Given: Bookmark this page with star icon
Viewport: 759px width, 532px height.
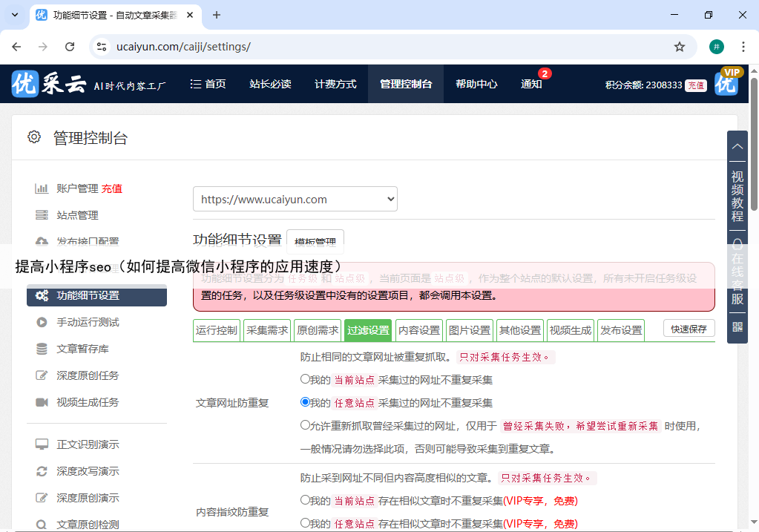Looking at the screenshot, I should pyautogui.click(x=679, y=47).
